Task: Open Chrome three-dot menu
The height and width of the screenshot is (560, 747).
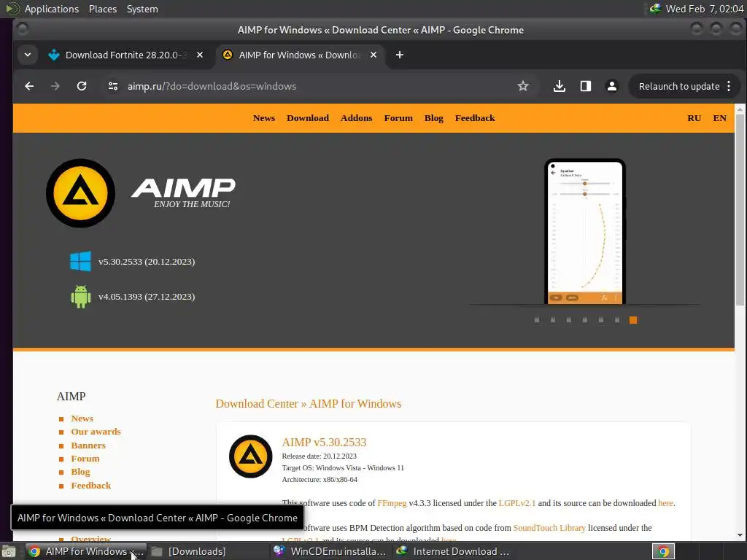Action: point(729,86)
